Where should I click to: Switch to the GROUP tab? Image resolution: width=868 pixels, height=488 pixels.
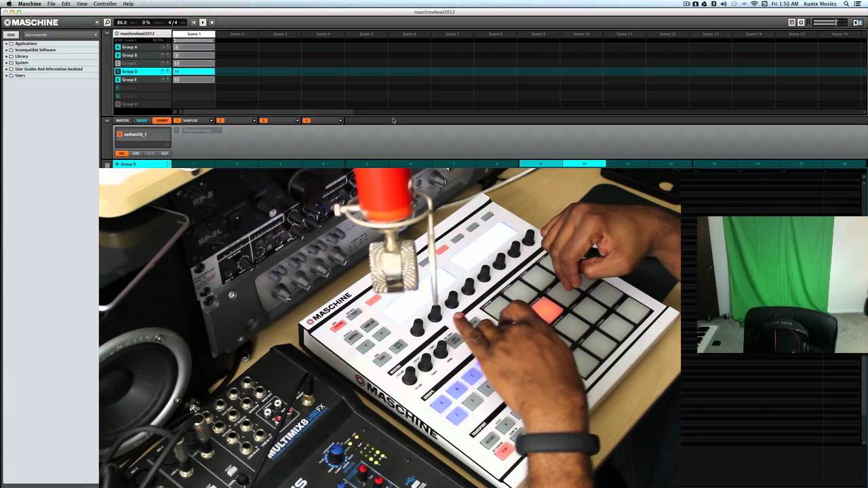point(142,121)
